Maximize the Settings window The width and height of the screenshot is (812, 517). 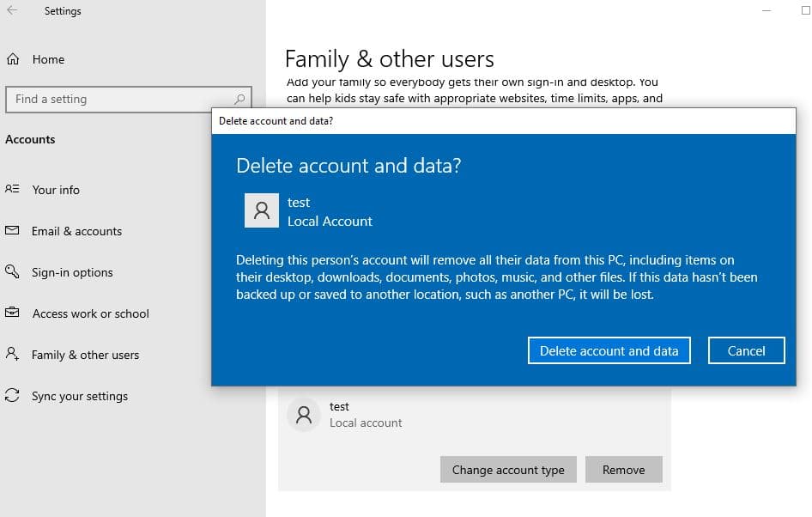[805, 10]
